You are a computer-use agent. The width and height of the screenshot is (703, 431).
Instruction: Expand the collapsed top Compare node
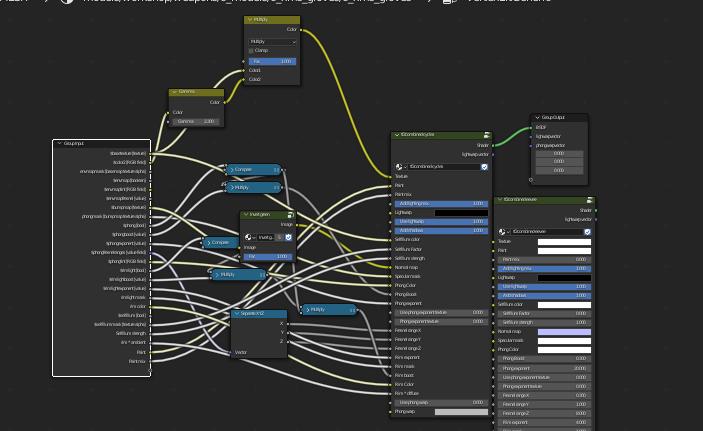231,170
